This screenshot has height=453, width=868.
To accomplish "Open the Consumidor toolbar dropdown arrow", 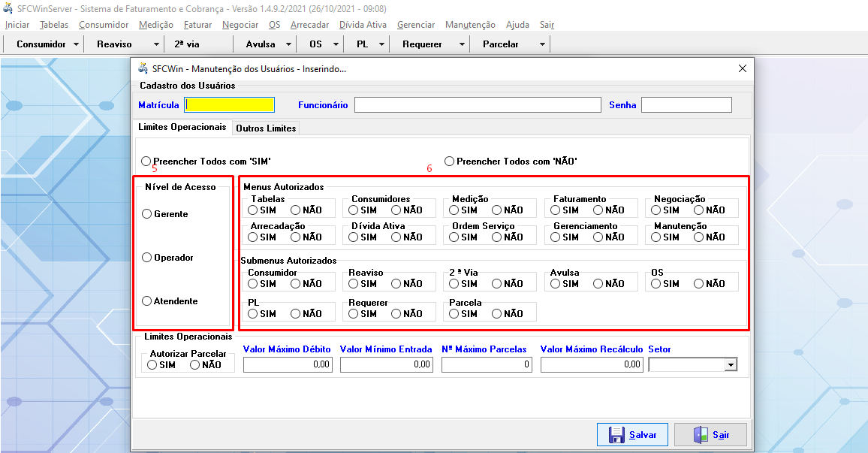I will point(77,44).
